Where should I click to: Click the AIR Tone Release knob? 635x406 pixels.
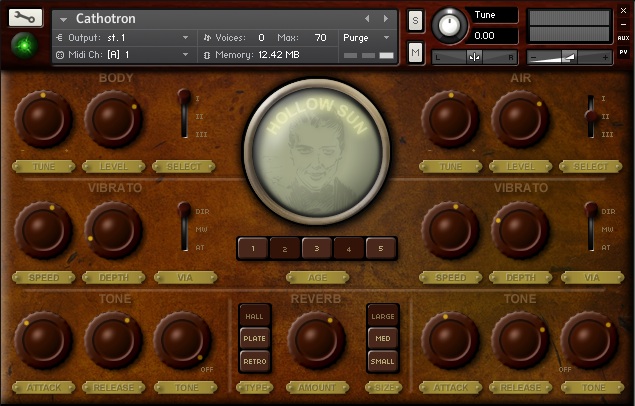(520, 340)
